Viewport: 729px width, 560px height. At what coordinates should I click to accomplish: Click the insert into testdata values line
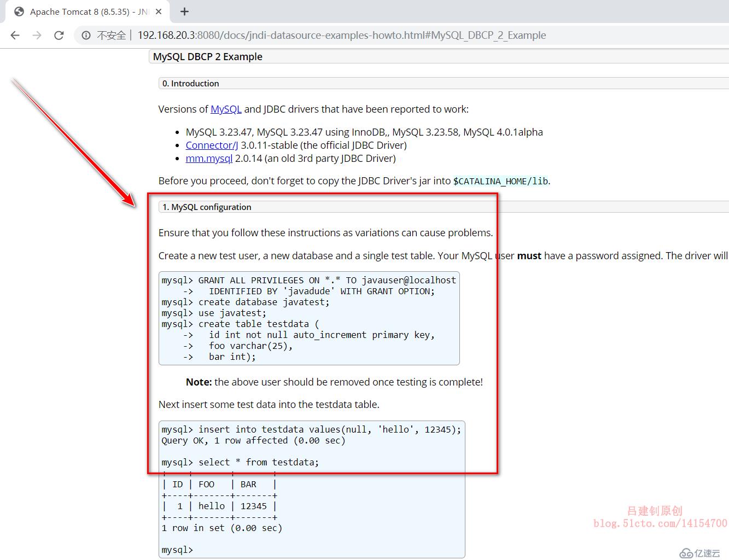pos(311,429)
